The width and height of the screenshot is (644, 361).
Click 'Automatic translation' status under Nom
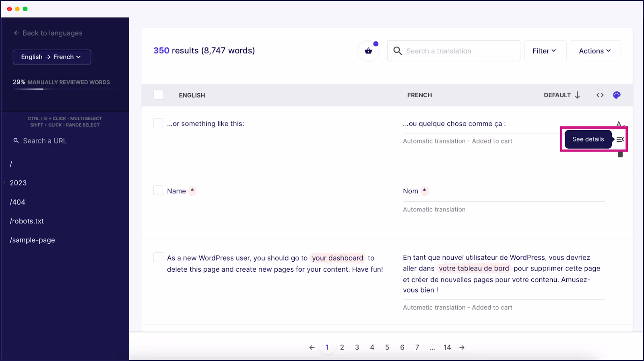(434, 209)
